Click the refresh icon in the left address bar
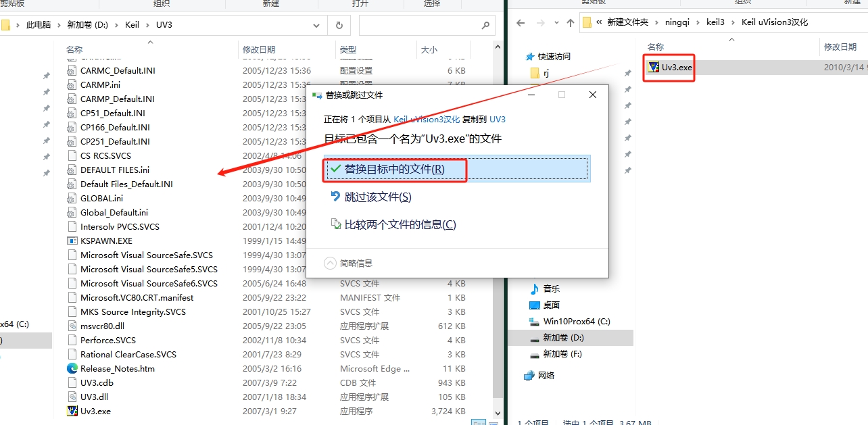Screen dimensions: 868x425 tap(339, 25)
